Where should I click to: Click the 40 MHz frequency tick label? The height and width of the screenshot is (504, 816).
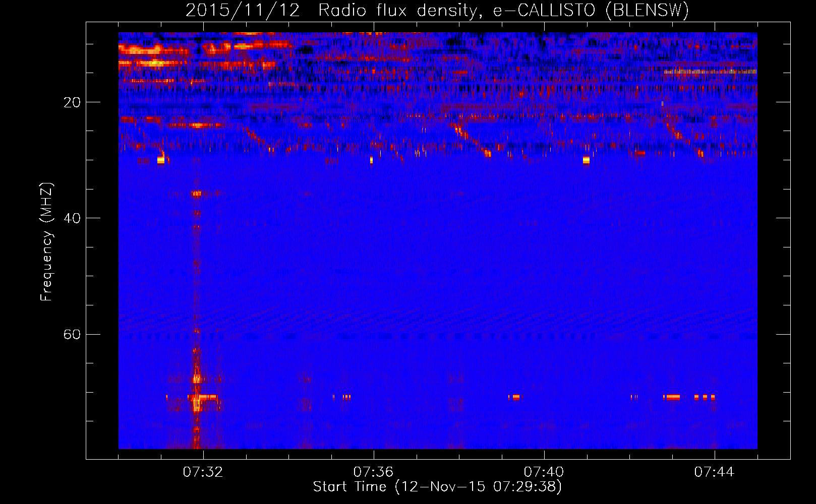[x=72, y=218]
